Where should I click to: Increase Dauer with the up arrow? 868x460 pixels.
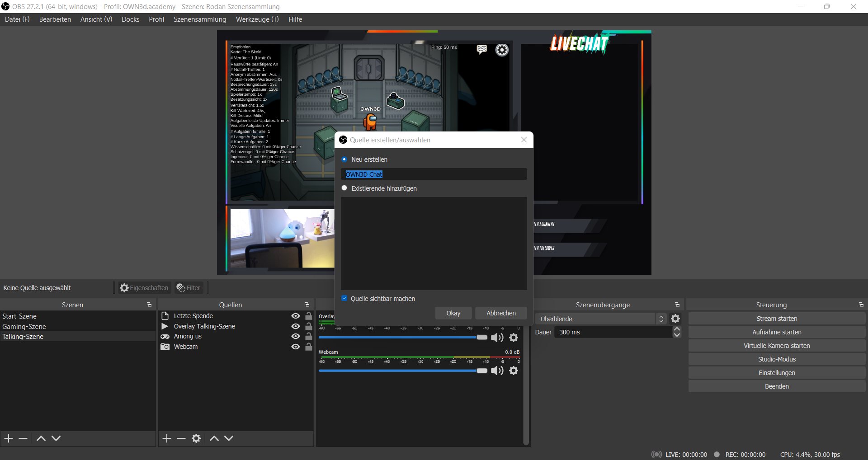click(676, 329)
